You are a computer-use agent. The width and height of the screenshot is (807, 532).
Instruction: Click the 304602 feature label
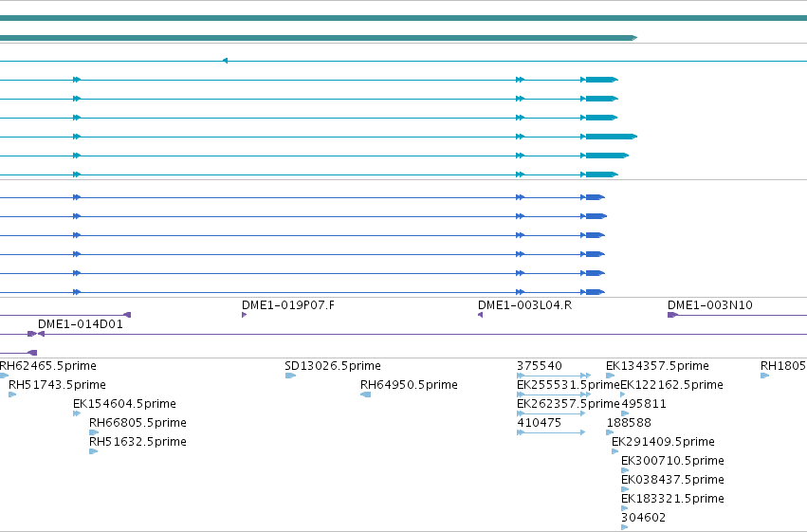pos(643,518)
